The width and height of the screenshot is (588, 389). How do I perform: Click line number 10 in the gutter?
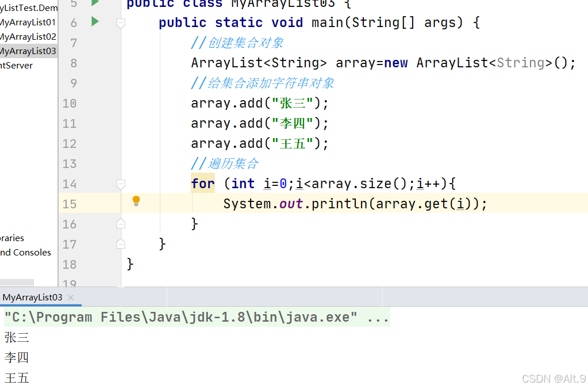[69, 102]
